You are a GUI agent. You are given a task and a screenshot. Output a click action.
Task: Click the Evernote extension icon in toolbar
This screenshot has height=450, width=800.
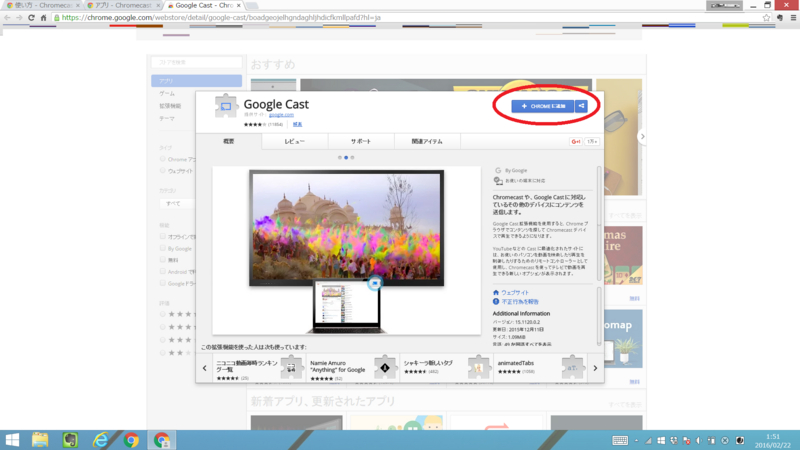(x=780, y=17)
